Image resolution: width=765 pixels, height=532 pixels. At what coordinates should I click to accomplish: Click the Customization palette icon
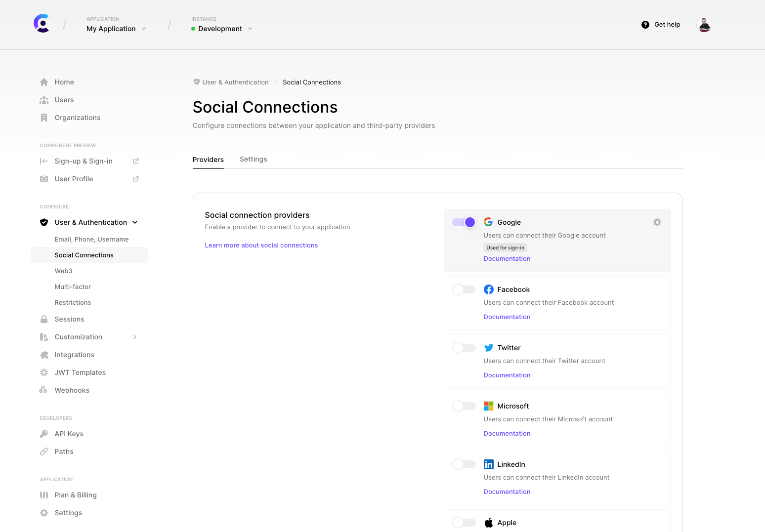(44, 337)
